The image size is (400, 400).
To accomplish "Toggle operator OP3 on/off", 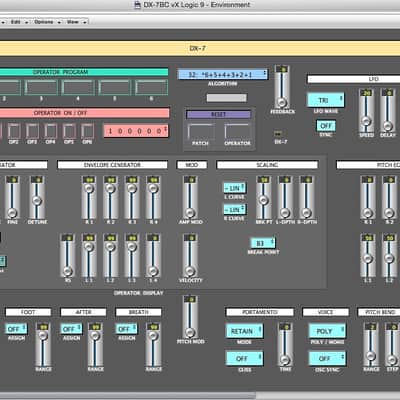I will [32, 131].
